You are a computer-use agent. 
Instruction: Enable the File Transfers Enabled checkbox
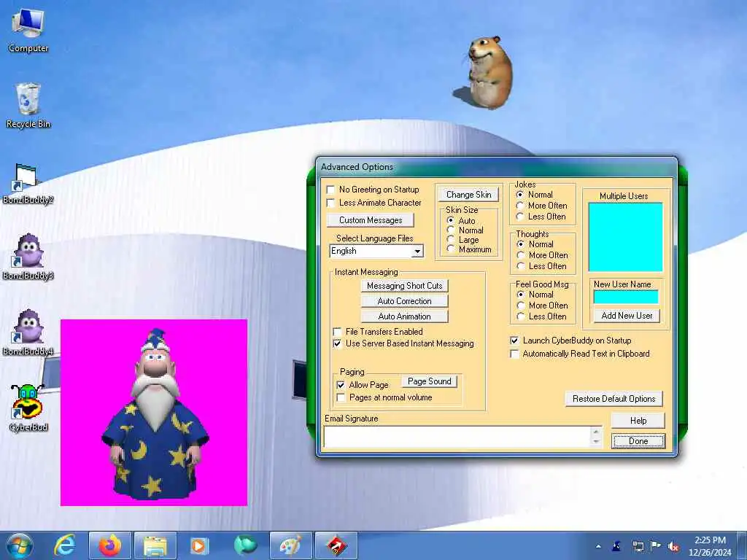(337, 332)
